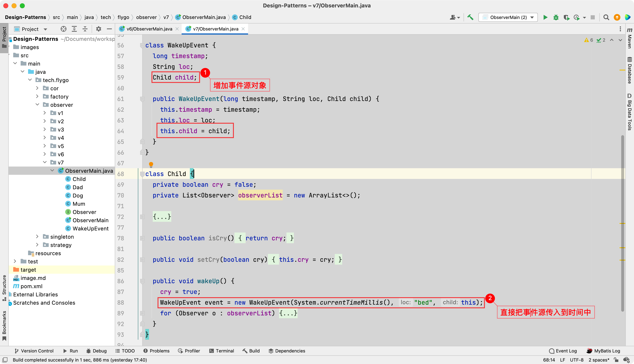Click the locate file crosshair icon
634x364 pixels.
pos(63,29)
